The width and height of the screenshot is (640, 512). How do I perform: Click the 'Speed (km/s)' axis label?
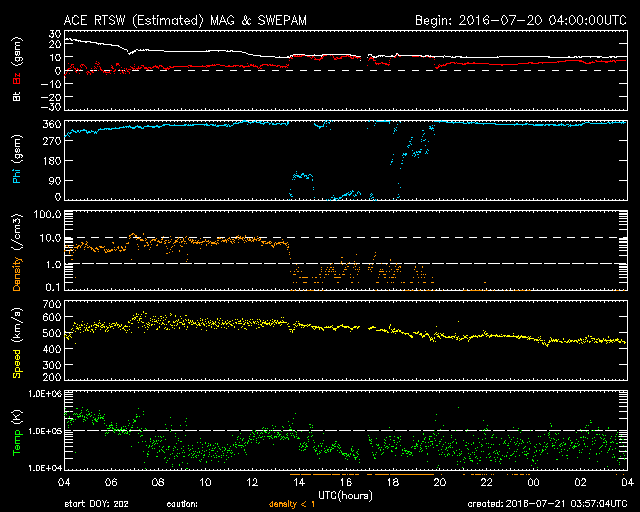pos(17,343)
